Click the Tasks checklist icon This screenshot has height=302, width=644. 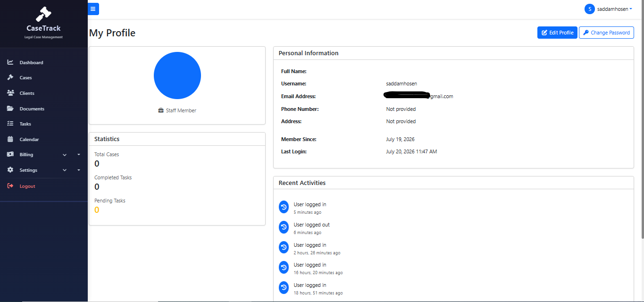pyautogui.click(x=10, y=124)
